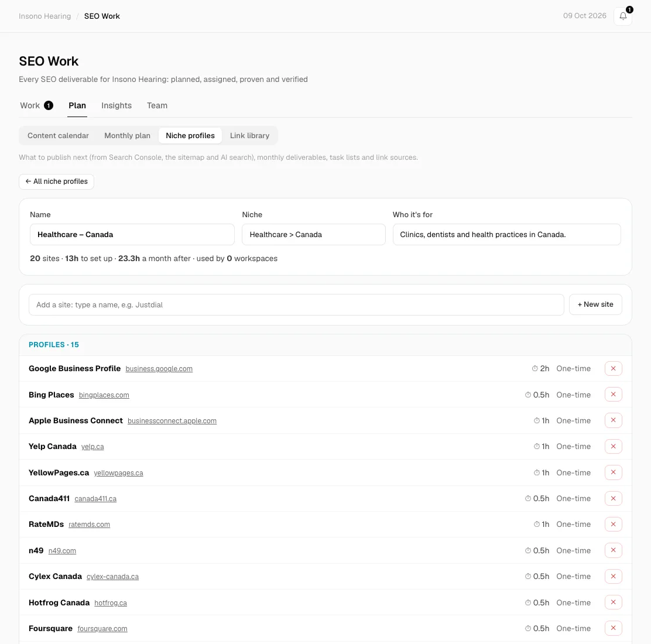
Task: Delete Foursquare with its X button
Action: point(613,628)
